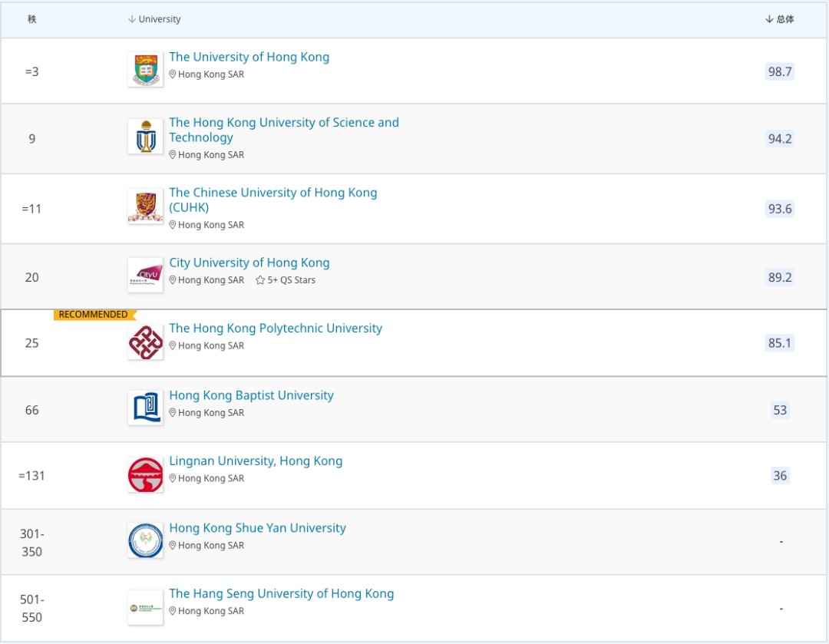The height and width of the screenshot is (644, 829).
Task: Click the Hong Kong Polytechnic University logo
Action: tap(145, 340)
